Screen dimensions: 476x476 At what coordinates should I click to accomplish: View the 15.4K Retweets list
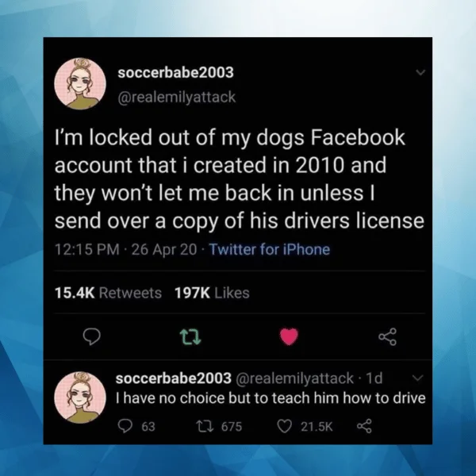point(108,293)
